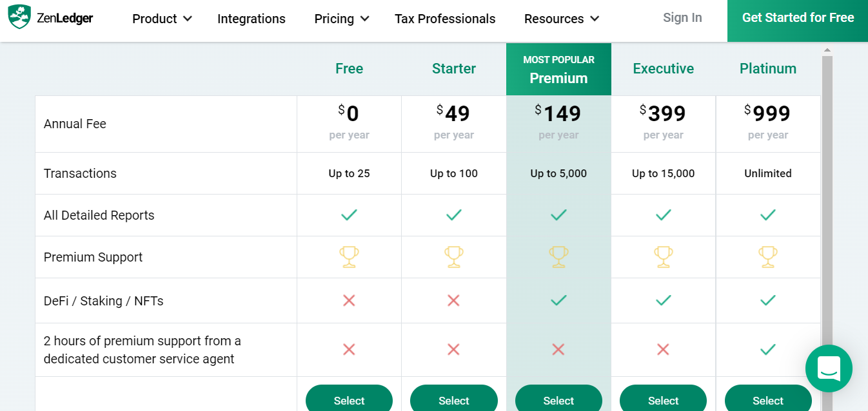Click the scrollbar up arrow
The image size is (868, 411).
[x=827, y=50]
